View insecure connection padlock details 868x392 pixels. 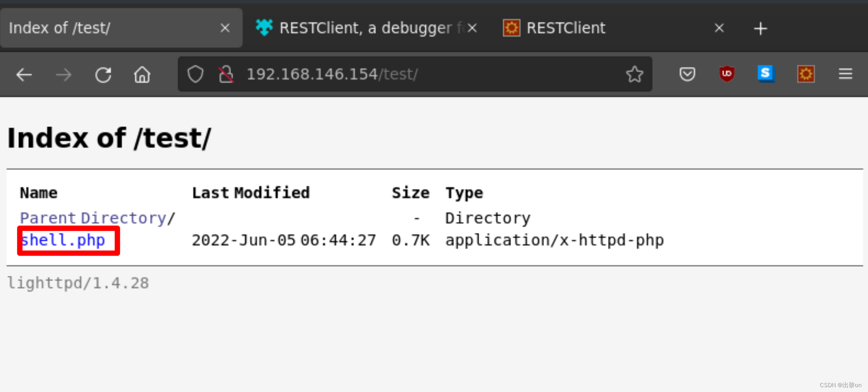click(x=226, y=74)
